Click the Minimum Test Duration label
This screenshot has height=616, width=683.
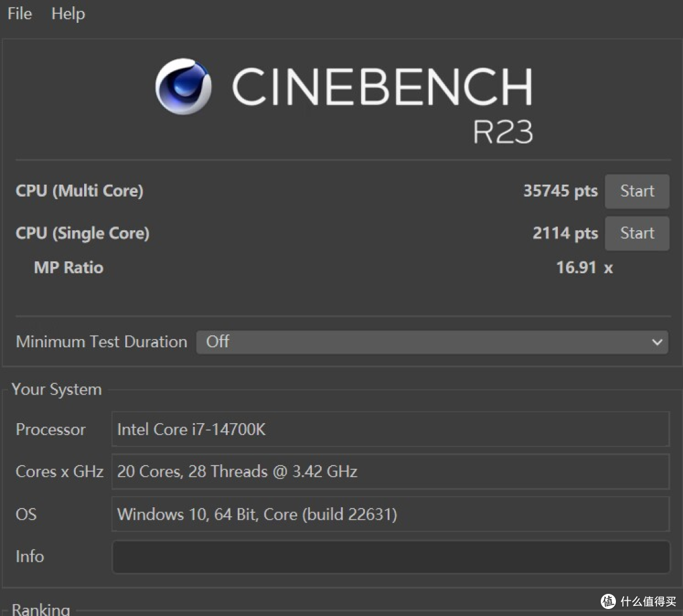pyautogui.click(x=101, y=342)
